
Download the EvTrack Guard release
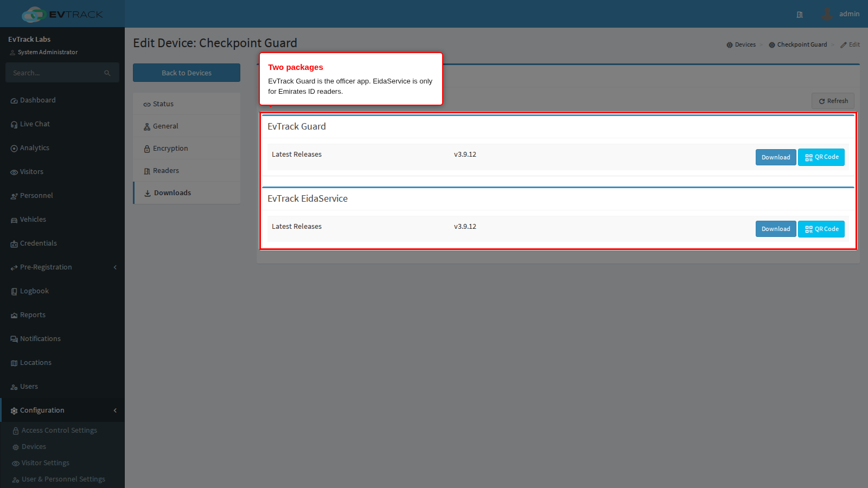(x=776, y=157)
